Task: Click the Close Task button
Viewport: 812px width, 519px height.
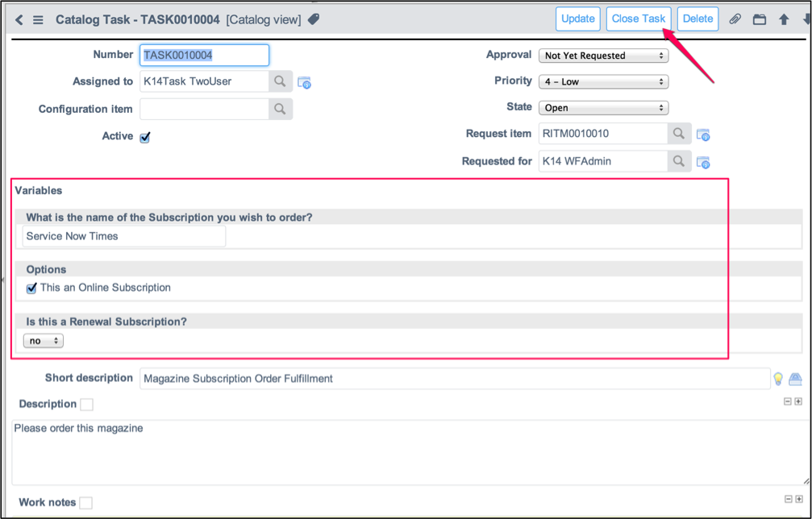Action: pos(638,18)
